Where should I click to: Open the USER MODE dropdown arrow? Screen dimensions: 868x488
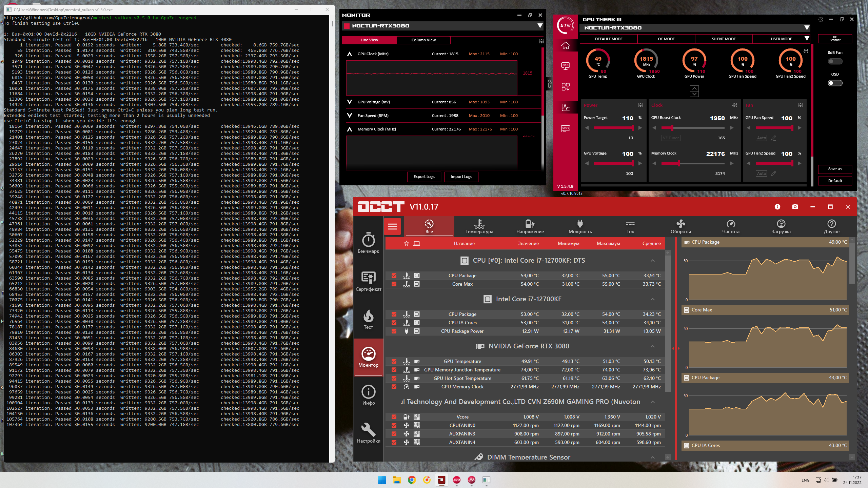pos(807,39)
